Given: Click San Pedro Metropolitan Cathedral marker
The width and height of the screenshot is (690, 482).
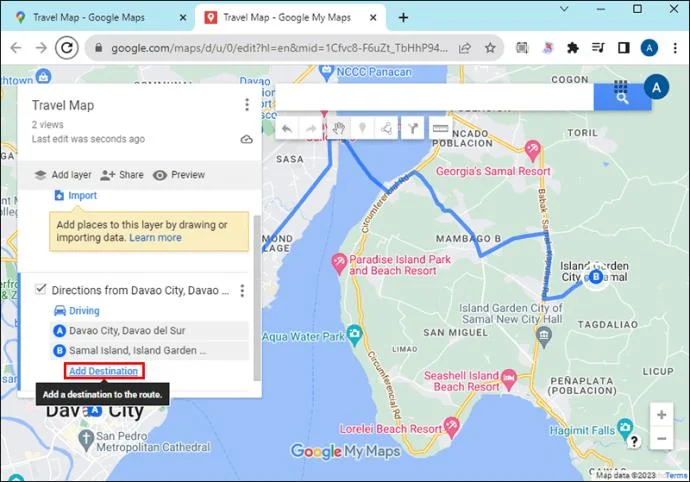Looking at the screenshot, I should coord(86,440).
